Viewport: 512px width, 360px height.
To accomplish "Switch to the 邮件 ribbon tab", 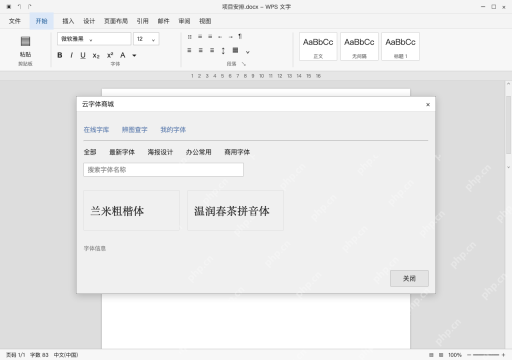I will pyautogui.click(x=163, y=21).
